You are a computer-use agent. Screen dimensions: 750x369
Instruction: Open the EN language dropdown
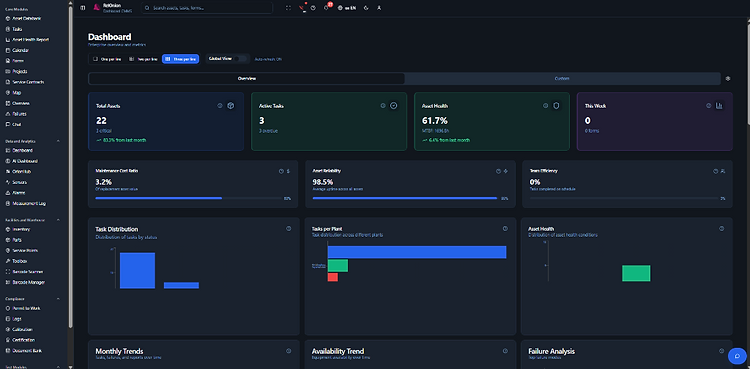pos(347,8)
